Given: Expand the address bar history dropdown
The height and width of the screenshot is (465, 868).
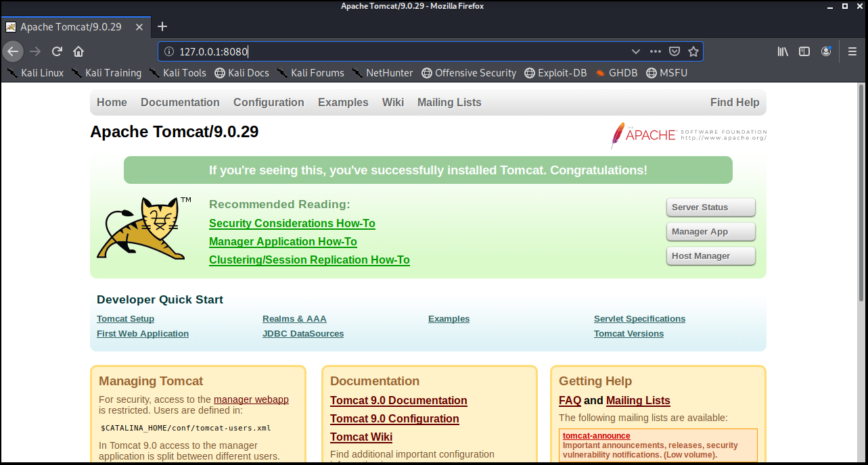Looking at the screenshot, I should [635, 51].
